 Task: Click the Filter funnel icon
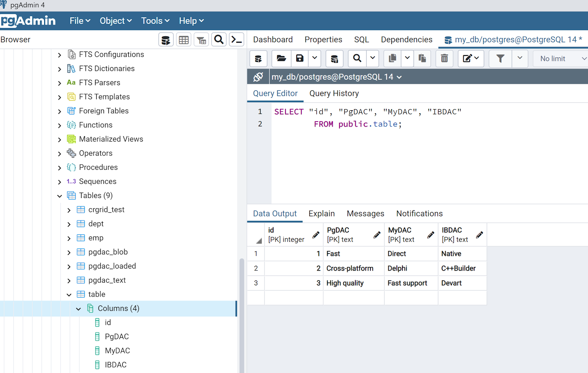pyautogui.click(x=500, y=59)
